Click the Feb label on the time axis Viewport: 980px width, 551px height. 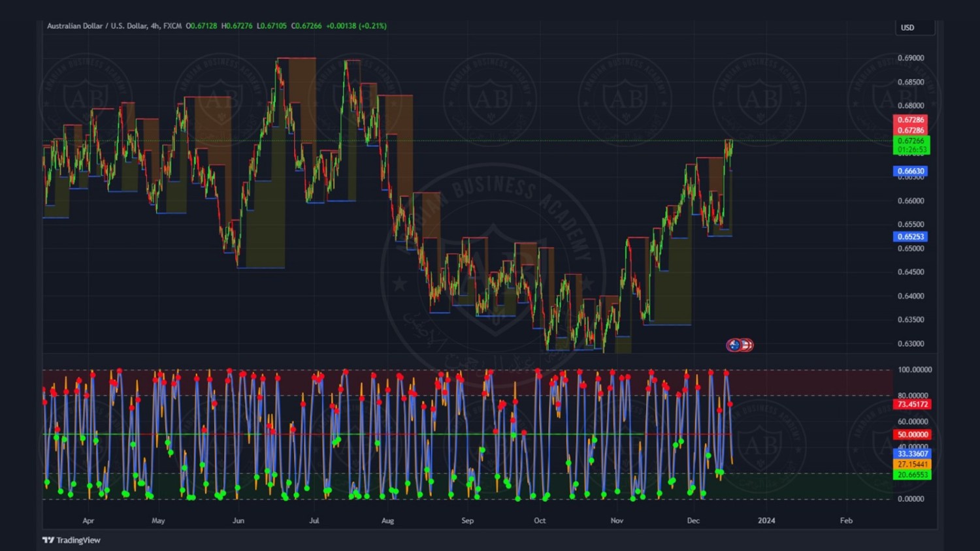[x=846, y=521]
